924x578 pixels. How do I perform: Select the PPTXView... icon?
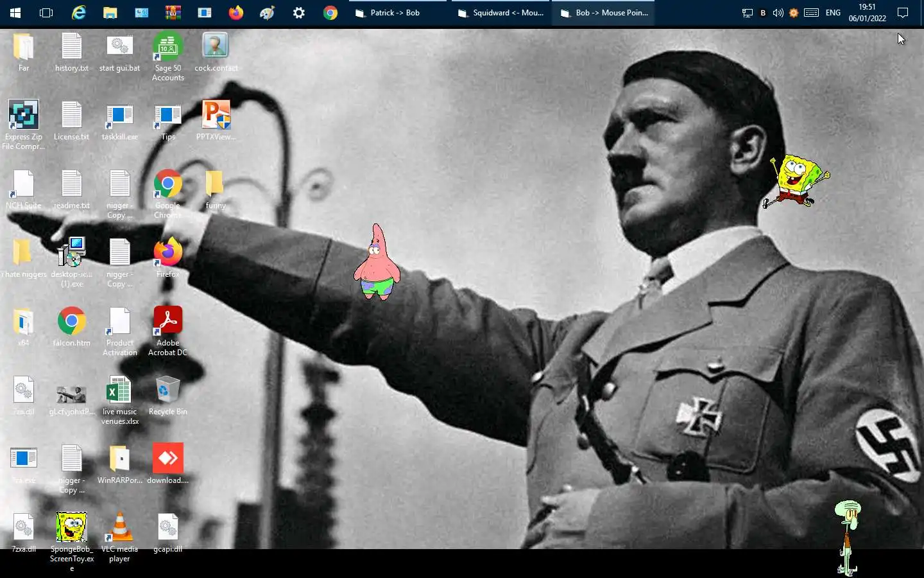pos(216,121)
